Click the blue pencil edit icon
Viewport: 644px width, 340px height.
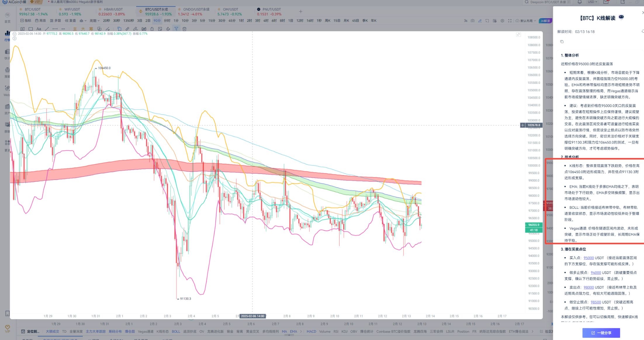[480, 21]
